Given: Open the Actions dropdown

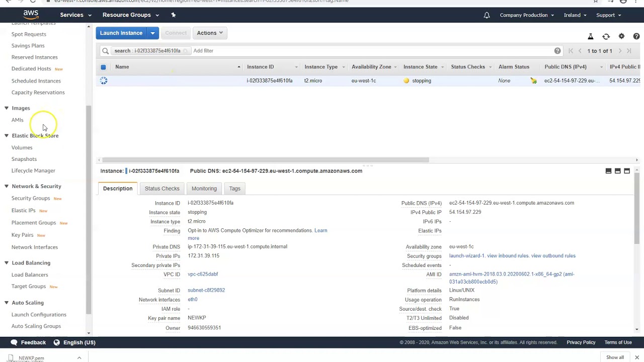Looking at the screenshot, I should coord(210,33).
